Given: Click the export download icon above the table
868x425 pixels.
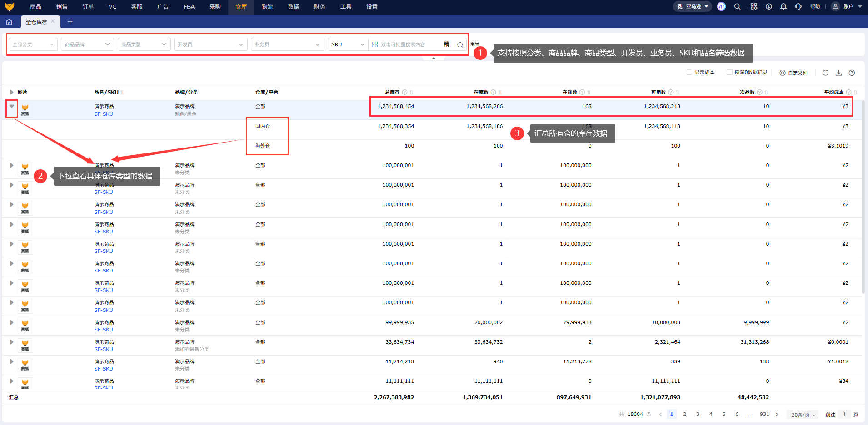Looking at the screenshot, I should [x=839, y=73].
